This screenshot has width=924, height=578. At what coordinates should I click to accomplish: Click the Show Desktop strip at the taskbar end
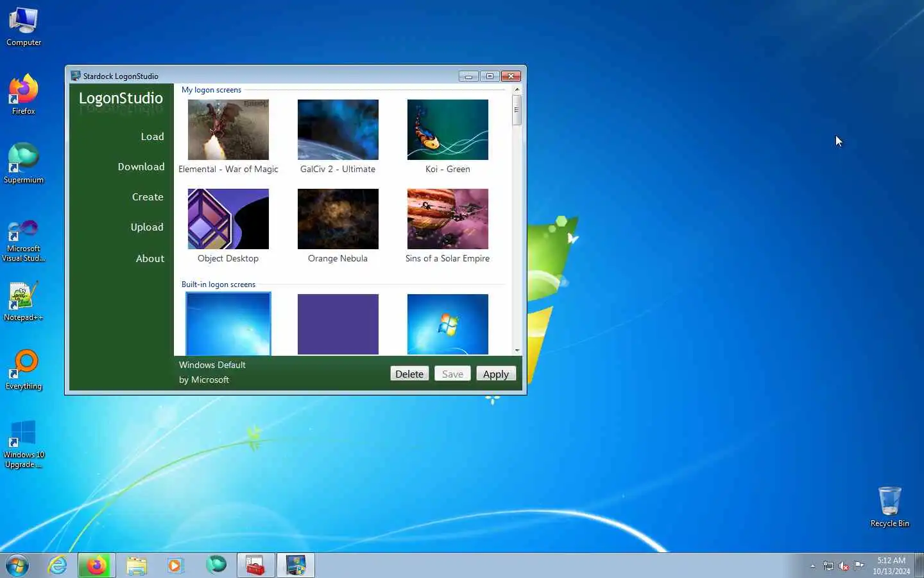click(x=919, y=566)
